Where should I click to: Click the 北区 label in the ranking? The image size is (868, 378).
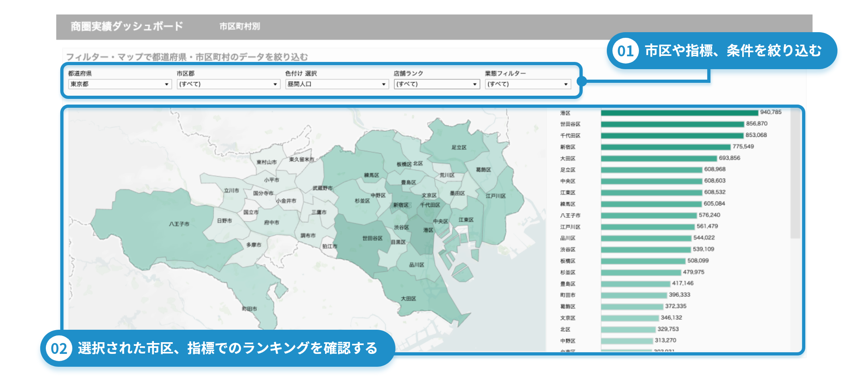[565, 329]
